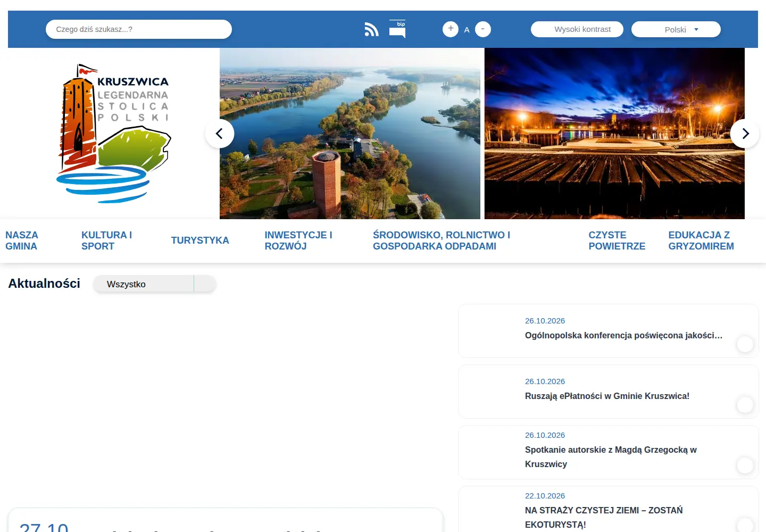Click the 'A' font size label

[467, 30]
